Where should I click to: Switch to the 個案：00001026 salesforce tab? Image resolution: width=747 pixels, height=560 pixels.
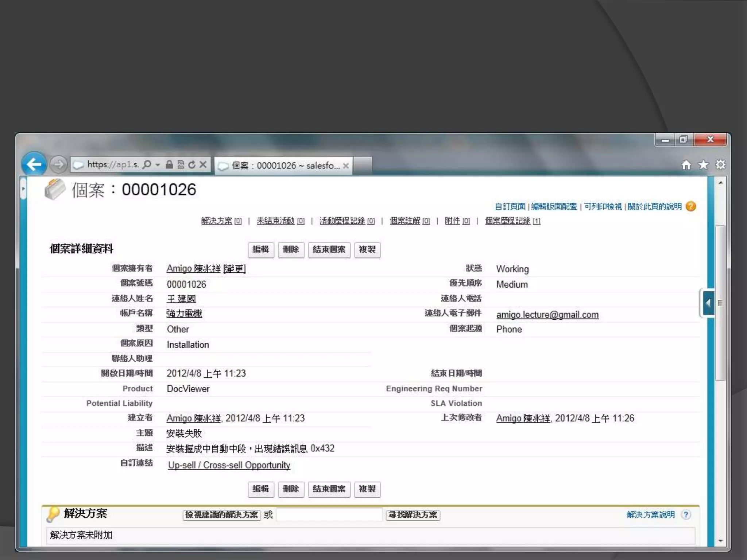point(281,166)
